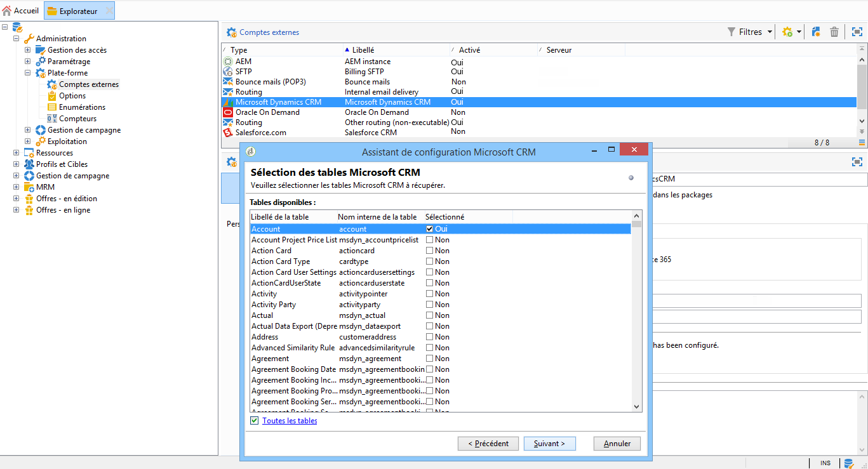Screen dimensions: 868x469
Task: Click the scroll-down arrow of the tables list
Action: click(x=637, y=406)
